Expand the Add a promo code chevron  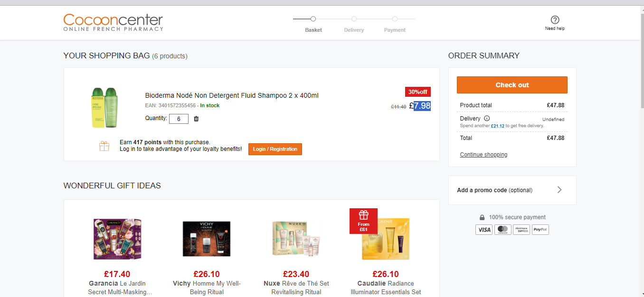[559, 190]
